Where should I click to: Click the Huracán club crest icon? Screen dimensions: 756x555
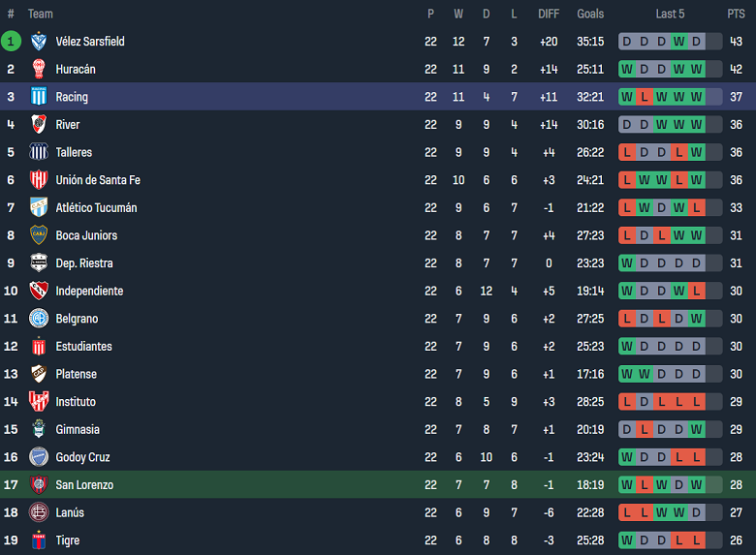point(39,70)
